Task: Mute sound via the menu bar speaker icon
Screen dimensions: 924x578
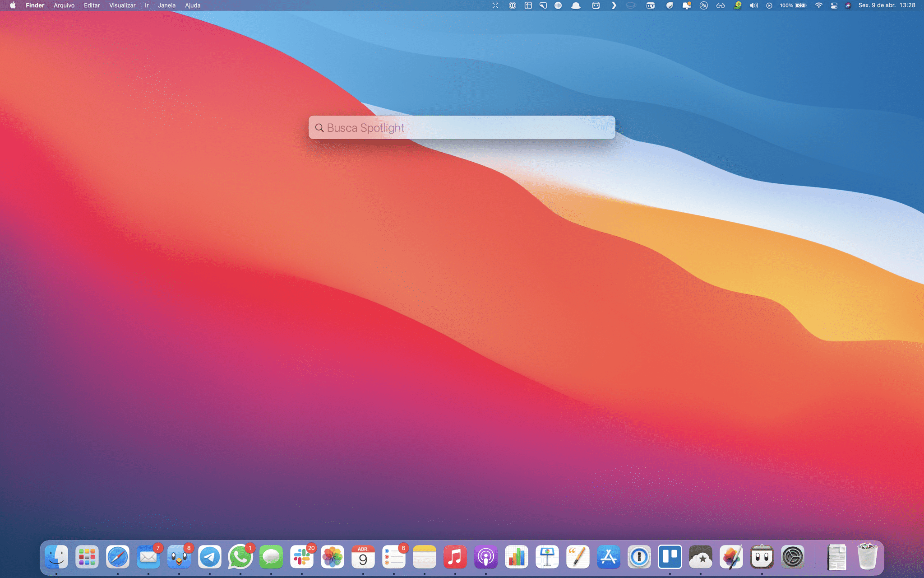Action: click(753, 5)
